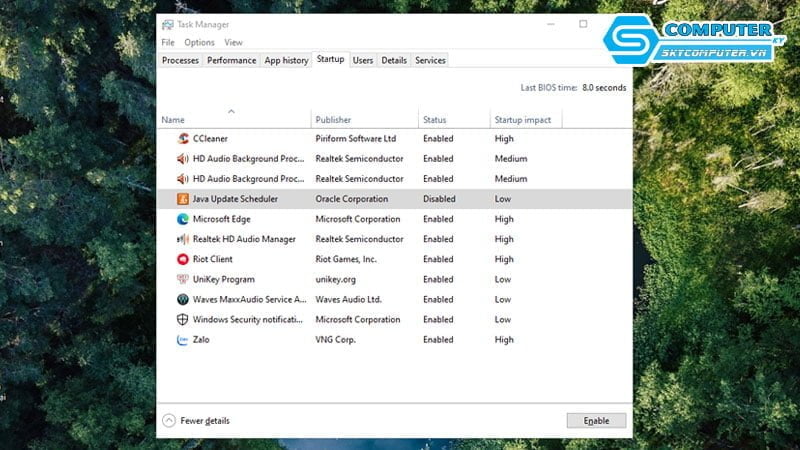Click the Realtek HD Audio Manager icon
The width and height of the screenshot is (800, 450).
point(183,239)
